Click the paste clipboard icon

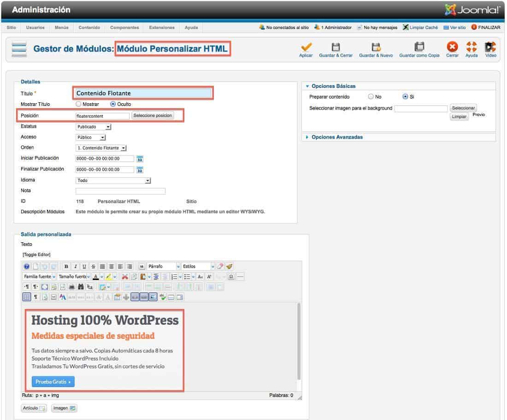[143, 277]
